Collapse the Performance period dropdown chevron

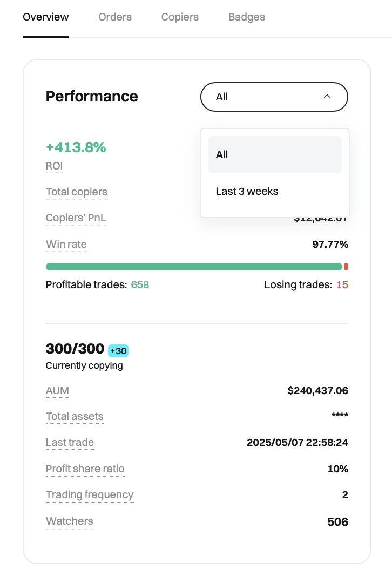point(327,97)
